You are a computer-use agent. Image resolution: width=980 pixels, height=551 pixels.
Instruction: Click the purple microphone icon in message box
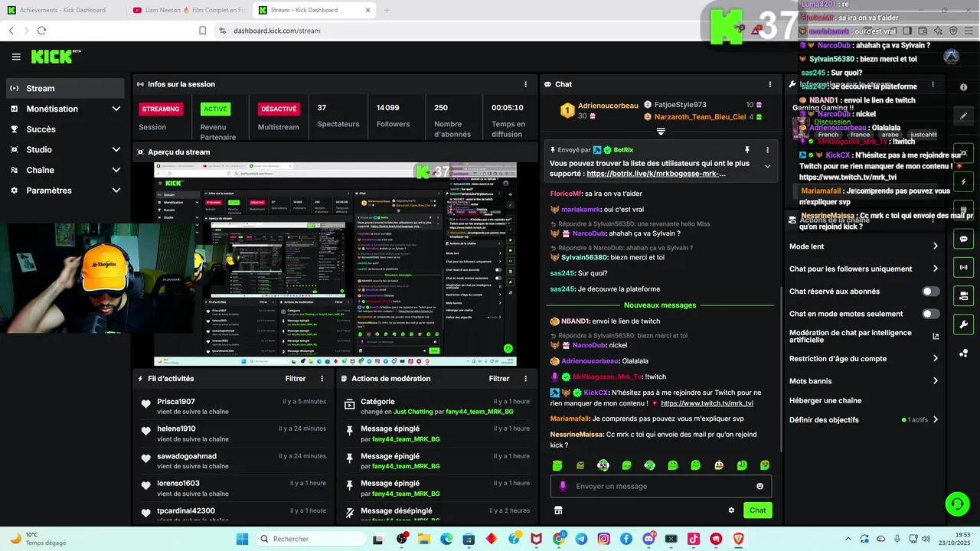(563, 486)
